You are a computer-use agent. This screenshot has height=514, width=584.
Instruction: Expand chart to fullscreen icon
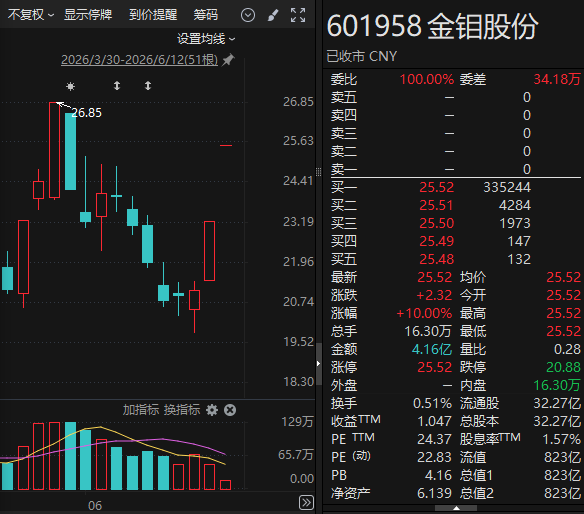298,15
